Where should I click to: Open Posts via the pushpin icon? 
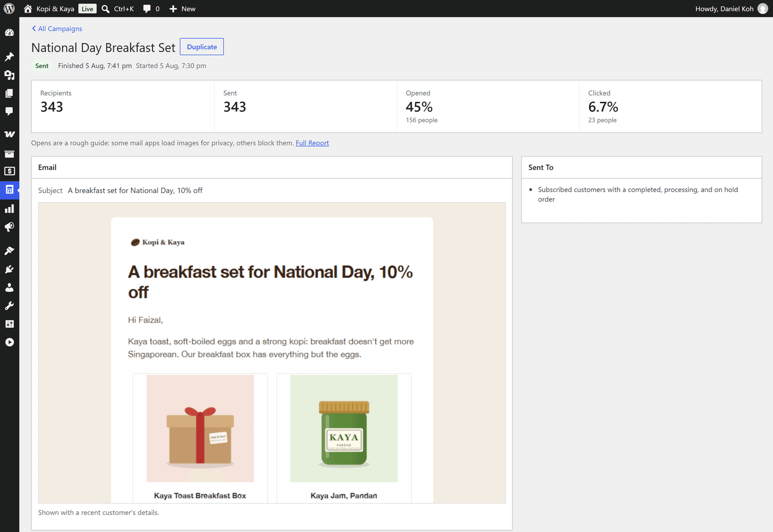click(x=9, y=57)
